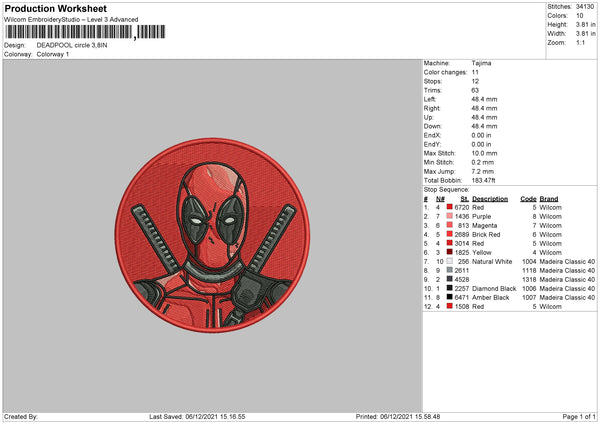The width and height of the screenshot is (600, 424).
Task: Select the Brick Red description text
Action: tap(486, 235)
